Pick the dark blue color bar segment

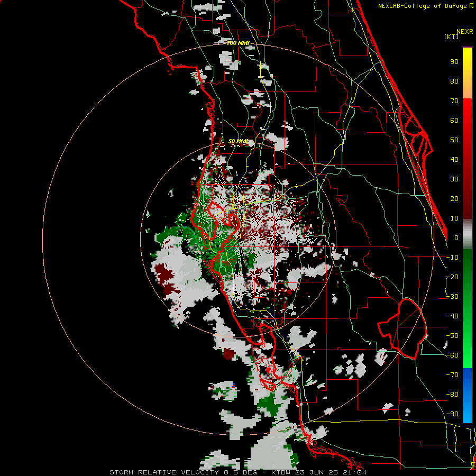tap(467, 377)
